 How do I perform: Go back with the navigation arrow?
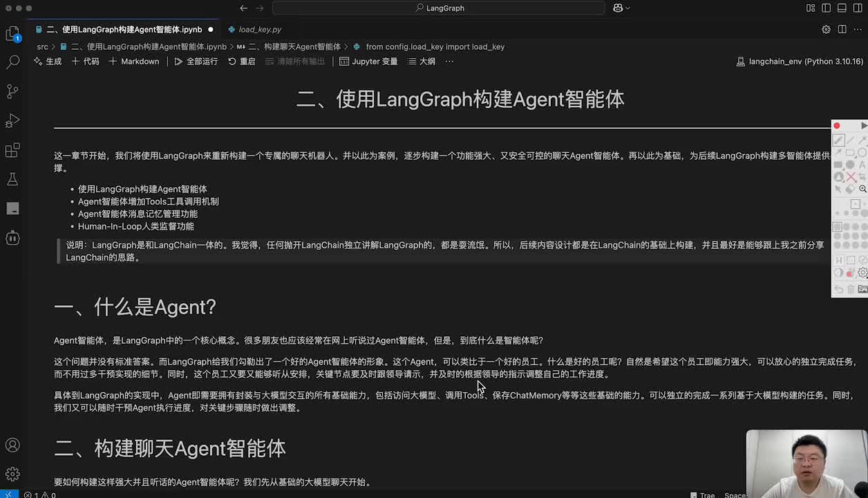click(243, 8)
